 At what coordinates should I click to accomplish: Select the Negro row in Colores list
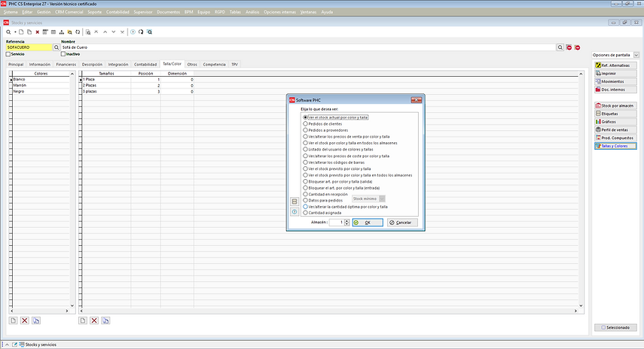coord(41,92)
